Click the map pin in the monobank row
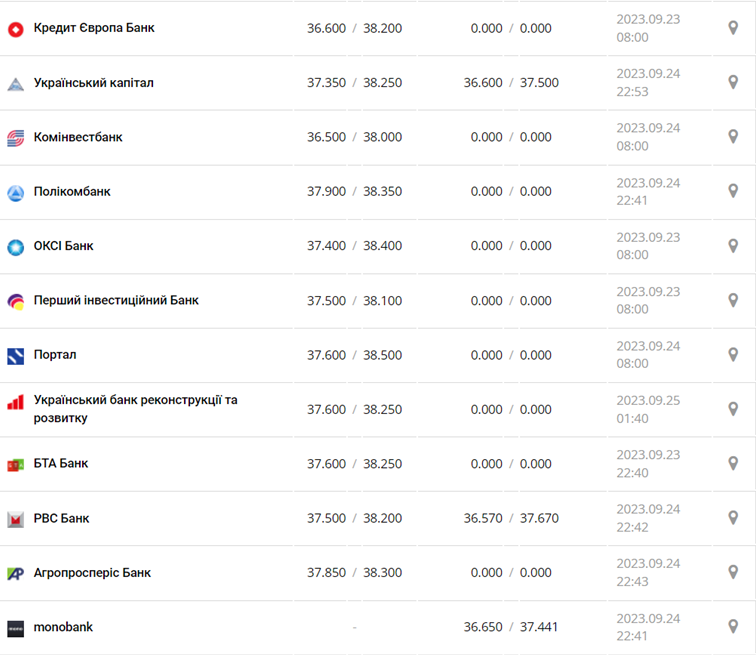The height and width of the screenshot is (655, 756). pos(733,627)
